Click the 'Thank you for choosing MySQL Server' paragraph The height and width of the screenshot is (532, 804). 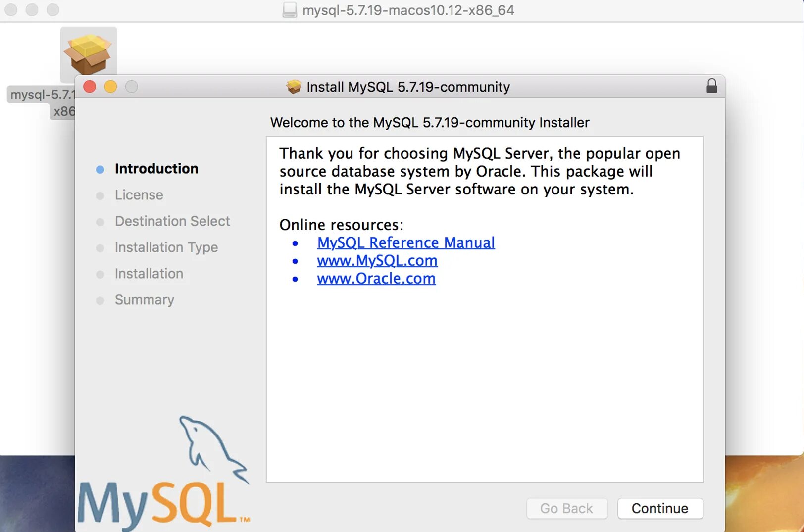coord(480,171)
